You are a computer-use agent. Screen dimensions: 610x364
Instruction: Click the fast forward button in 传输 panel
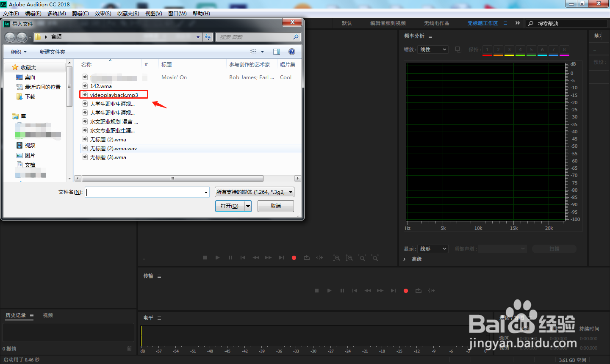(380, 291)
